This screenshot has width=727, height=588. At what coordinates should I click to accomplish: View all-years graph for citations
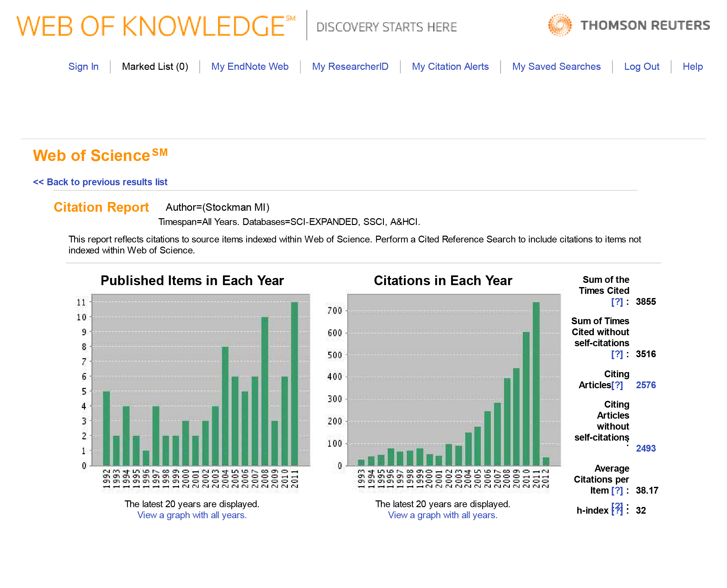point(443,515)
